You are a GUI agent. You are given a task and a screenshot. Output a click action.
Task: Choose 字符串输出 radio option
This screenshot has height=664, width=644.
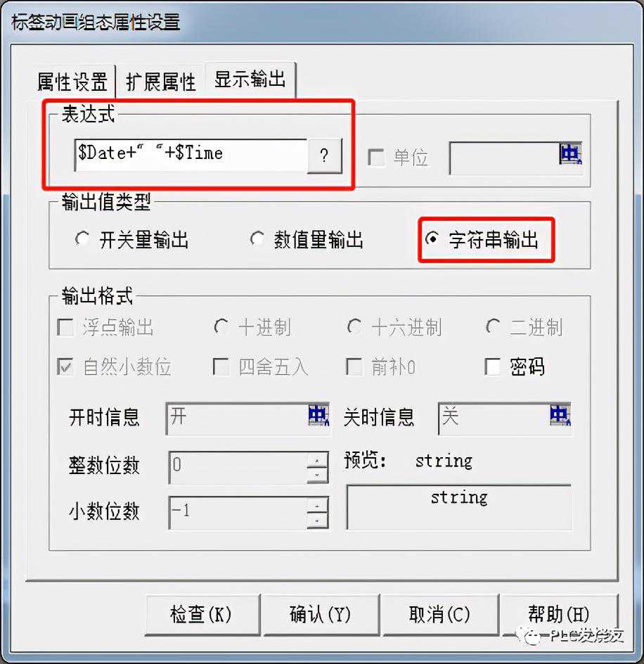pos(432,239)
